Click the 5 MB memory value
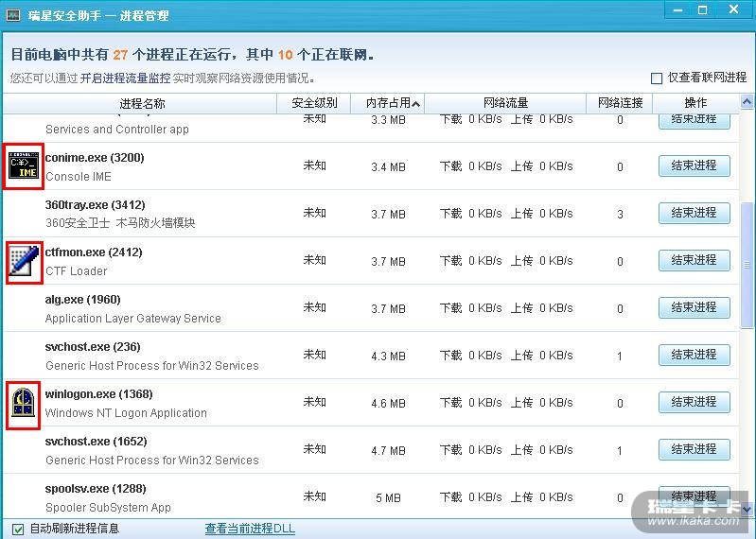Image resolution: width=756 pixels, height=539 pixels. click(x=388, y=497)
